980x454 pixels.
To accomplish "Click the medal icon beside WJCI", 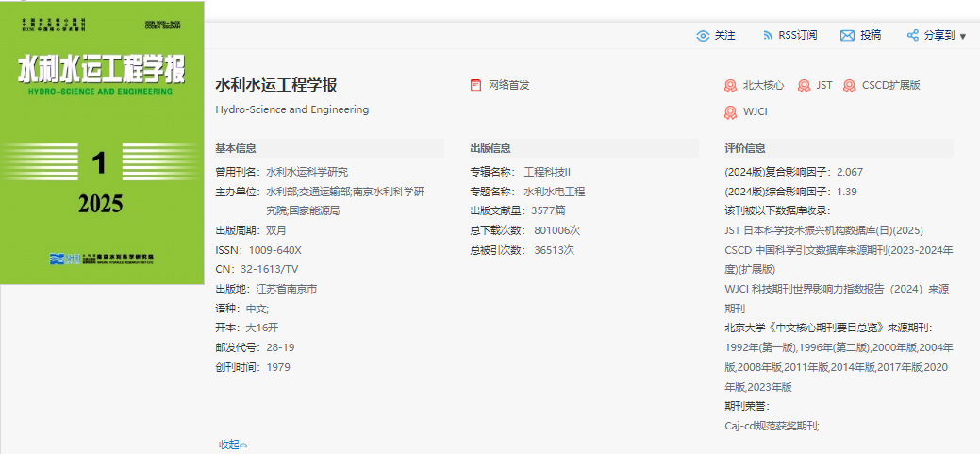I will point(731,112).
